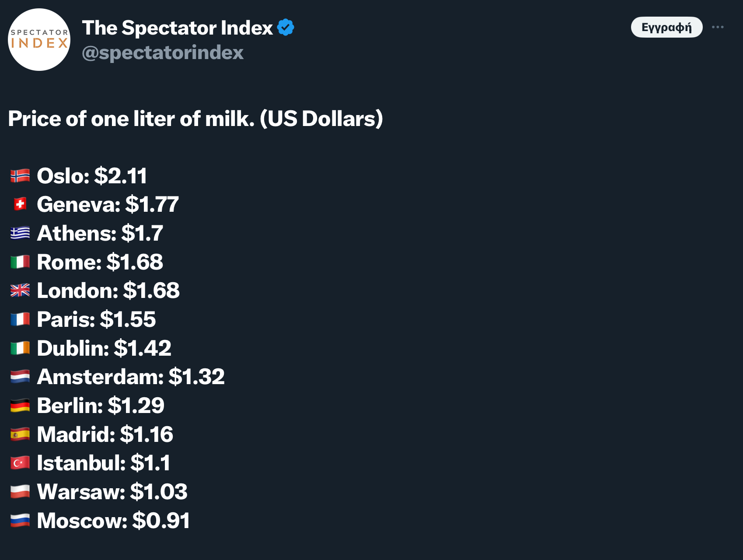This screenshot has height=560, width=743.
Task: Click the Spectator Index profile avatar
Action: click(39, 39)
